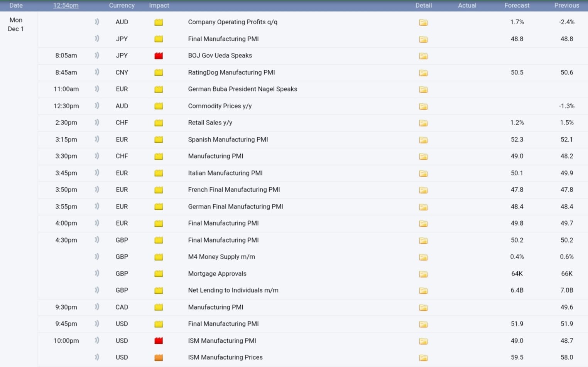588x367 pixels.
Task: Expand the German Final Manufacturing PMI row
Action: click(235, 207)
